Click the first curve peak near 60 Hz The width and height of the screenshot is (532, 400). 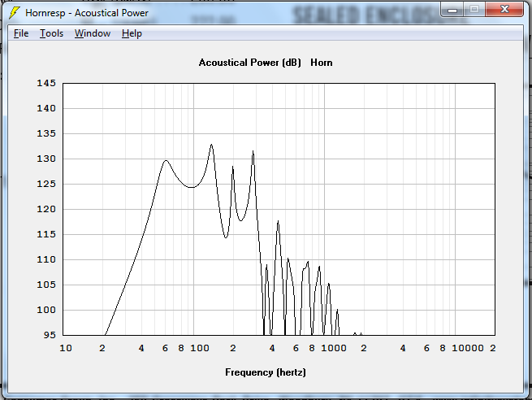166,161
